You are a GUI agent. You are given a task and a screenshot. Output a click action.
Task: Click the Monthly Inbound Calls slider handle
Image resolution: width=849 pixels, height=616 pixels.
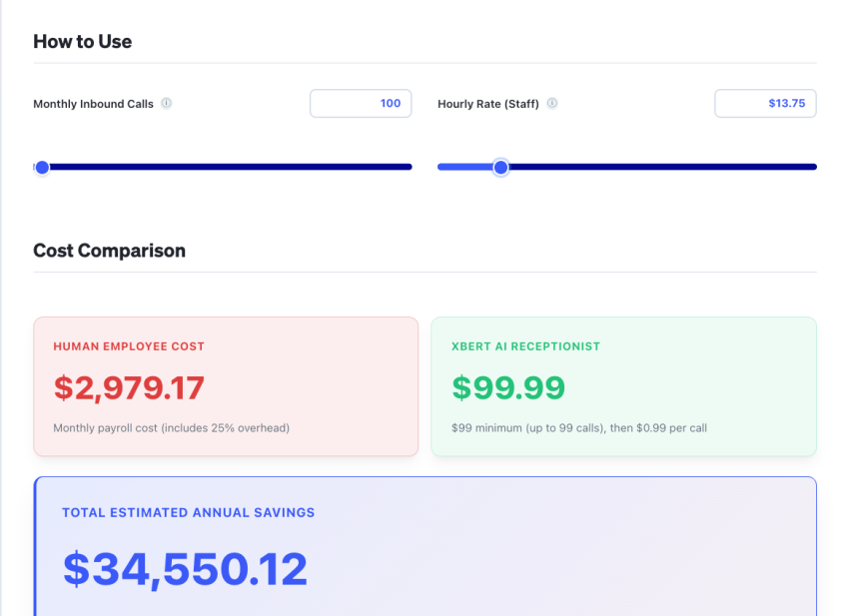[42, 167]
